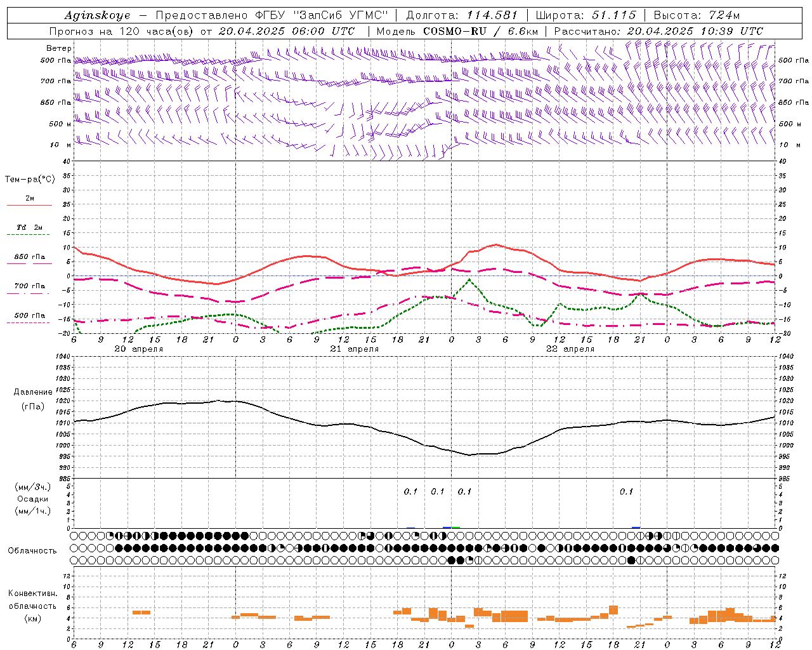Click the Рассчитано: 20.04.2025 10:39 UTC text

pos(658,31)
